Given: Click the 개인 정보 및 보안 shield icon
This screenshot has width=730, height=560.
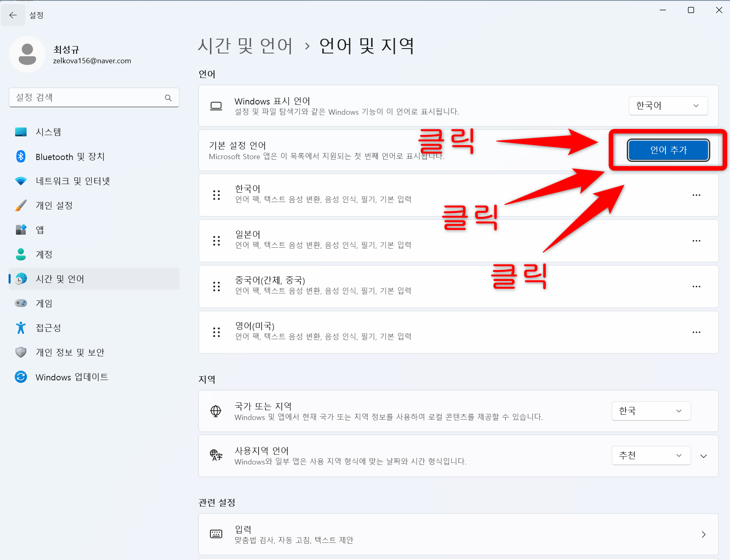Looking at the screenshot, I should point(21,352).
